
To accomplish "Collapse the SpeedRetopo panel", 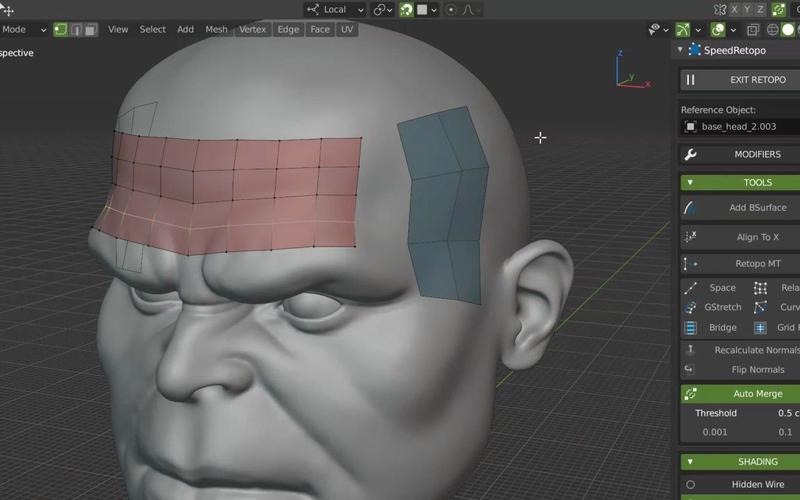I will click(680, 49).
